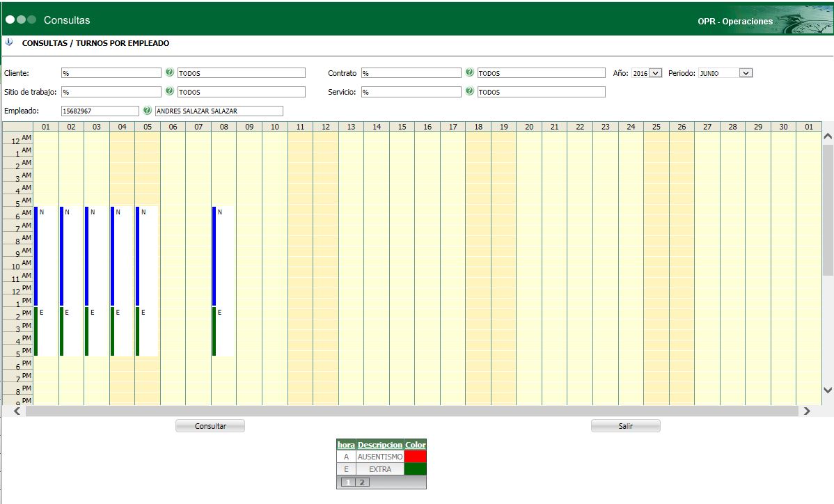Click the 2 PM row label
Screen dimensions: 834x504
[x=19, y=313]
